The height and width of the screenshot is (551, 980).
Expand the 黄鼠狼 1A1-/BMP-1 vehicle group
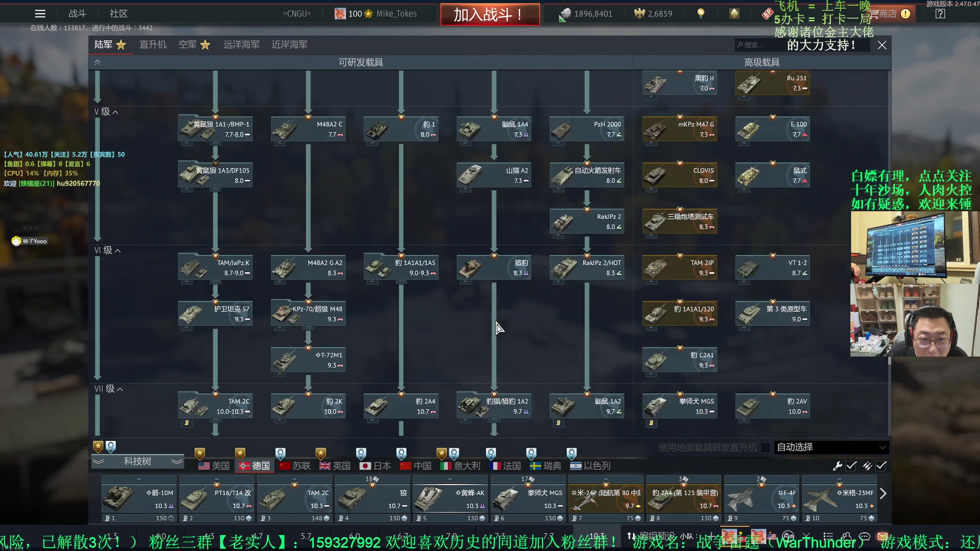216,142
